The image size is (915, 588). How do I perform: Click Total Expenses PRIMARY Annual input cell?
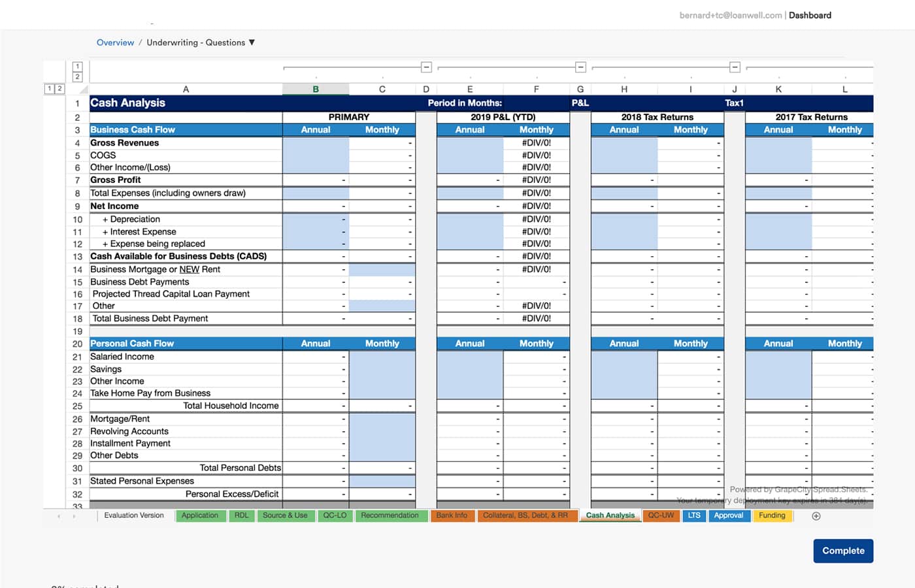point(316,193)
